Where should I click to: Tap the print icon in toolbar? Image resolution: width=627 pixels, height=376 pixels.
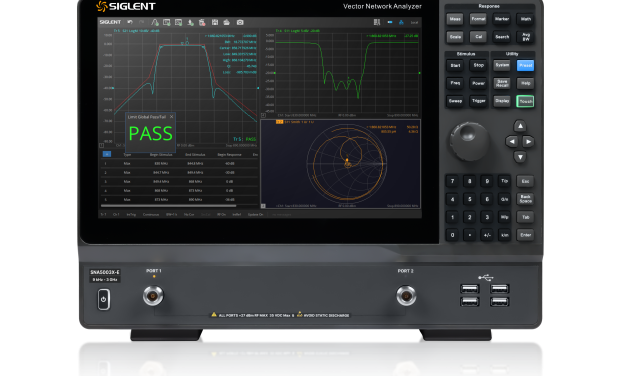[227, 22]
